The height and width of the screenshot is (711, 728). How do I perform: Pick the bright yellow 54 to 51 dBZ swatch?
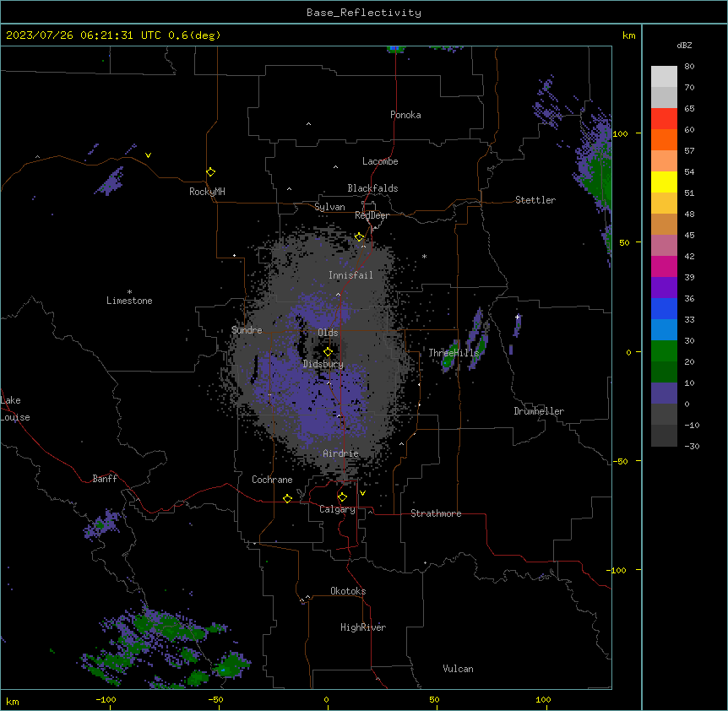point(664,182)
